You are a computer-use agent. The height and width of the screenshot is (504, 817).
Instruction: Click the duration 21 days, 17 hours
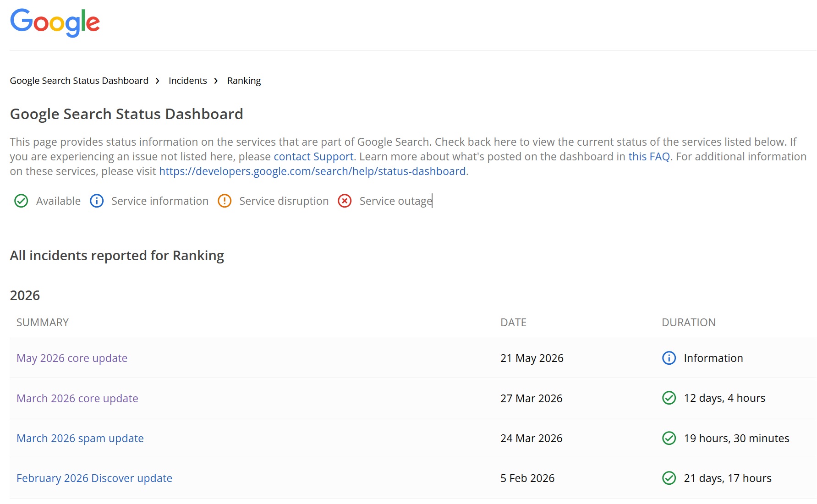728,478
